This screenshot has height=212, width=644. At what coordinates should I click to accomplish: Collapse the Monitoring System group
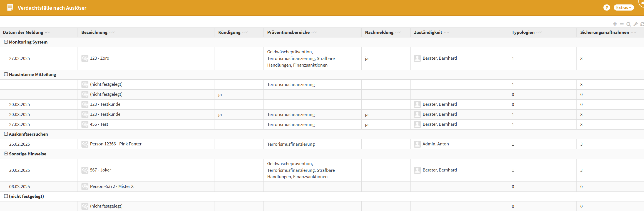pyautogui.click(x=6, y=42)
